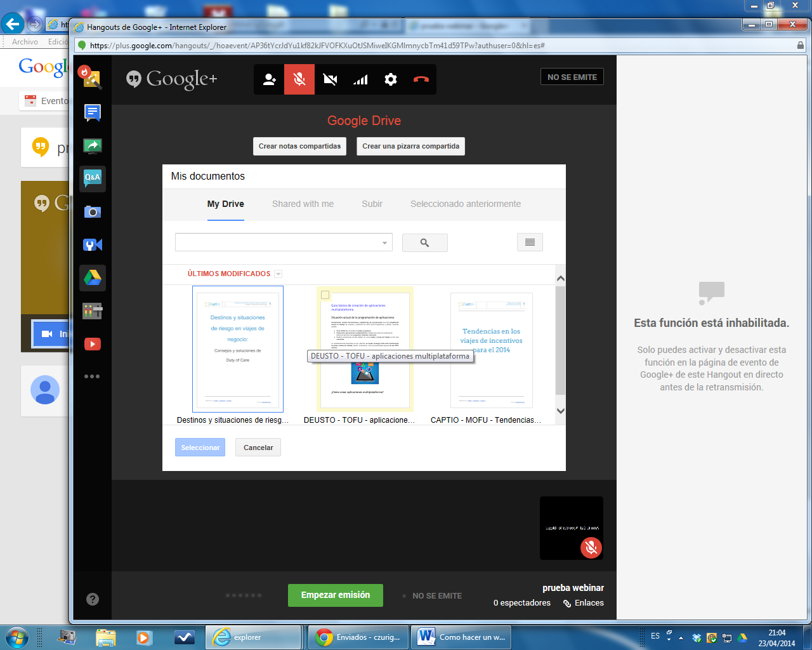The width and height of the screenshot is (812, 650).
Task: Select the Google Drive app in the sidebar
Action: tap(93, 277)
